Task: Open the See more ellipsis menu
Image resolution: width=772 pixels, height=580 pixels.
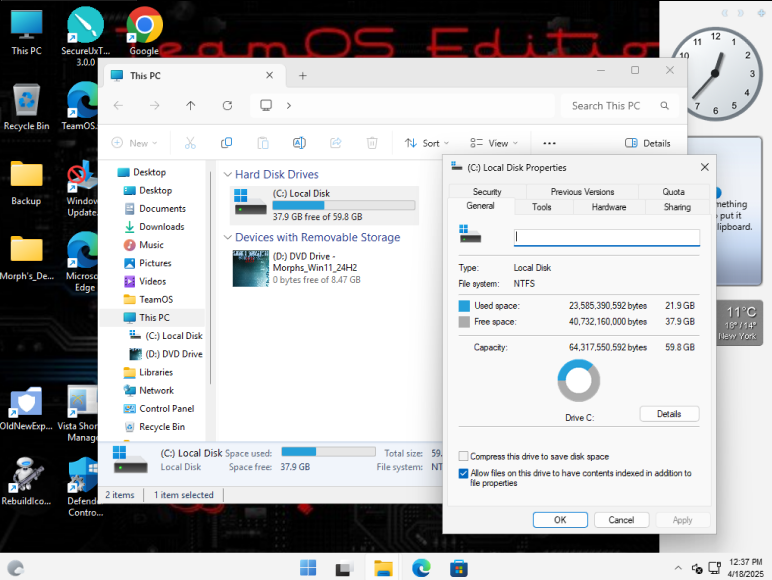Action: (x=549, y=143)
